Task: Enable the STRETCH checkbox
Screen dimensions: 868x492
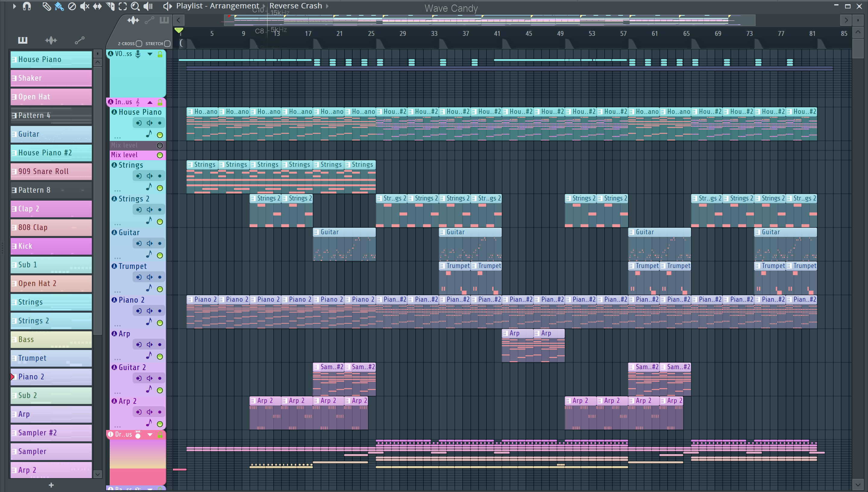Action: coord(167,44)
